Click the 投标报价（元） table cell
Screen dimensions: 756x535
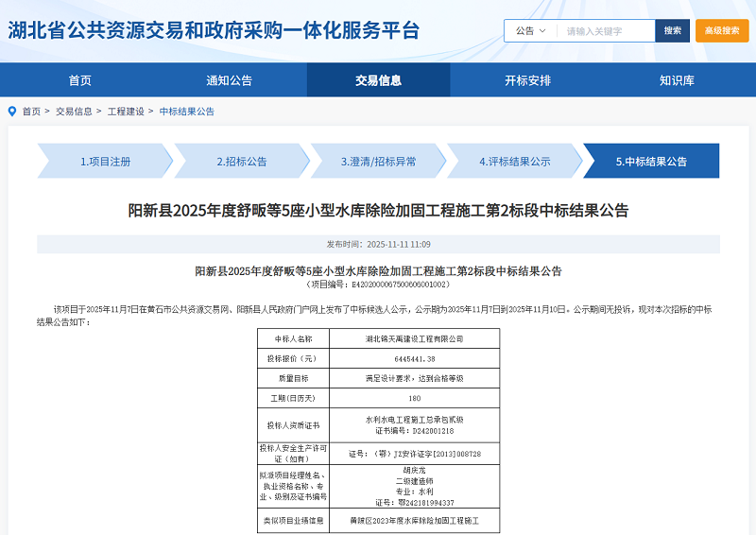tap(293, 359)
